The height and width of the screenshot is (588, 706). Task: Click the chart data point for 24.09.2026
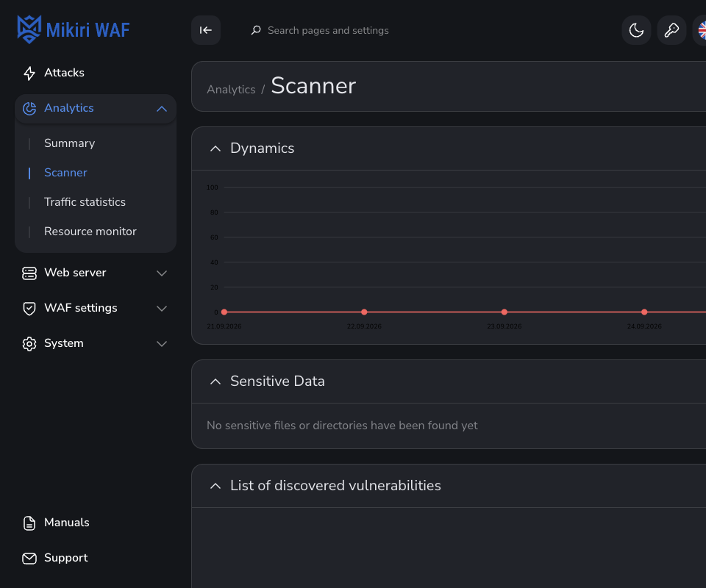coord(644,312)
